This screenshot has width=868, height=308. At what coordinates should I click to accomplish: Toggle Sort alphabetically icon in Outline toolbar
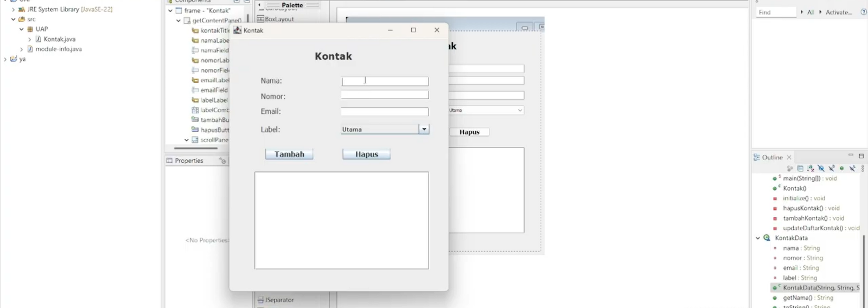(810, 169)
